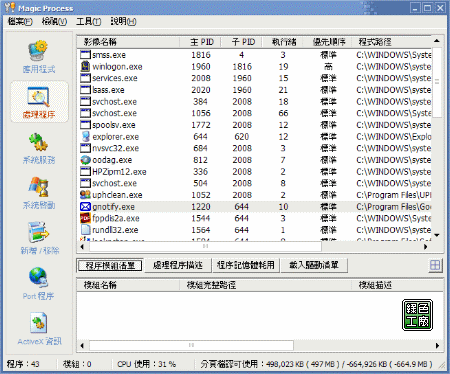This screenshot has width=450, height=374.
Task: Click the process list scroll-right arrow
Action: (426, 247)
